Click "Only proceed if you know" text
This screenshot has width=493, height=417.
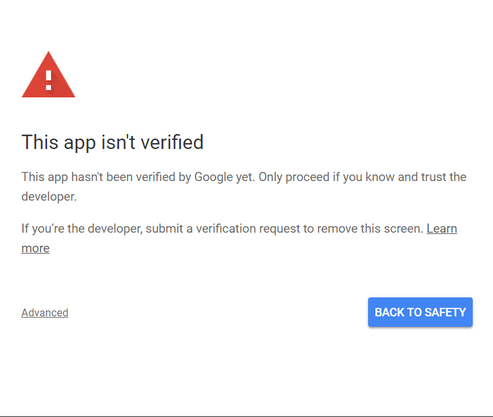click(x=327, y=177)
